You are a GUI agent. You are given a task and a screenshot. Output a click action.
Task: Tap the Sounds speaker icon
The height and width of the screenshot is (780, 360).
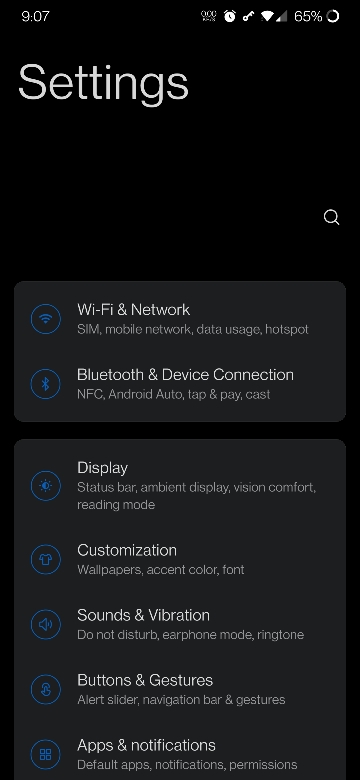pos(46,624)
